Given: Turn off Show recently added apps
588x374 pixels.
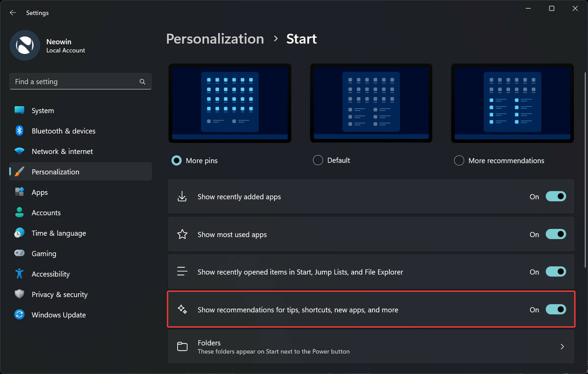Looking at the screenshot, I should pyautogui.click(x=556, y=196).
